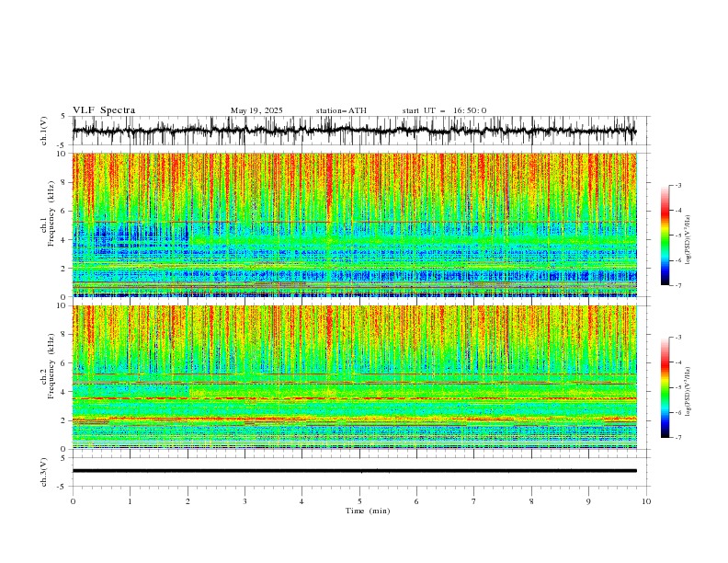Click the ch.2 spectrogram color scale bar
This screenshot has width=728, height=563.
665,387
